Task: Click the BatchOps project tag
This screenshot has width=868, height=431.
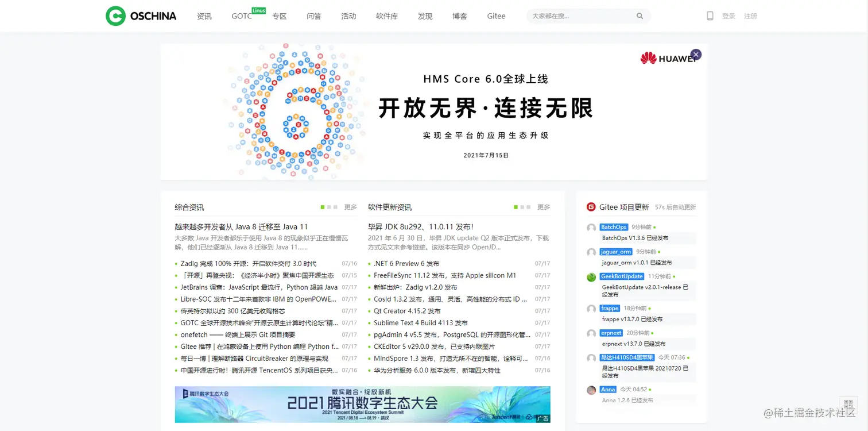Action: [614, 228]
